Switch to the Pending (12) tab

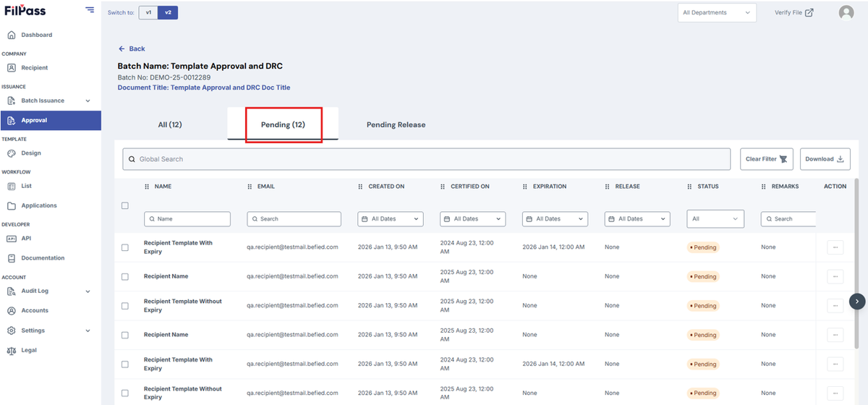click(x=283, y=124)
